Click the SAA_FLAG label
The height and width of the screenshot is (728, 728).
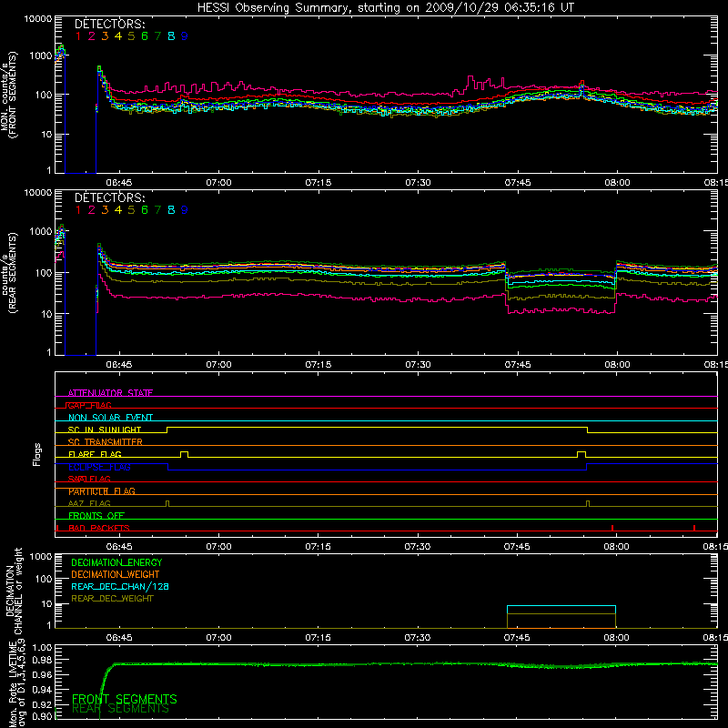[89, 479]
